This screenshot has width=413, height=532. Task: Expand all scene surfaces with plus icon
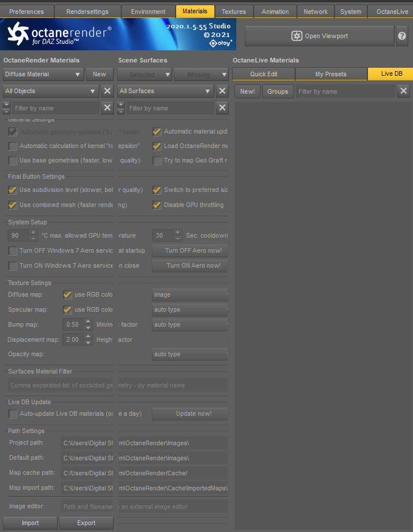[121, 105]
